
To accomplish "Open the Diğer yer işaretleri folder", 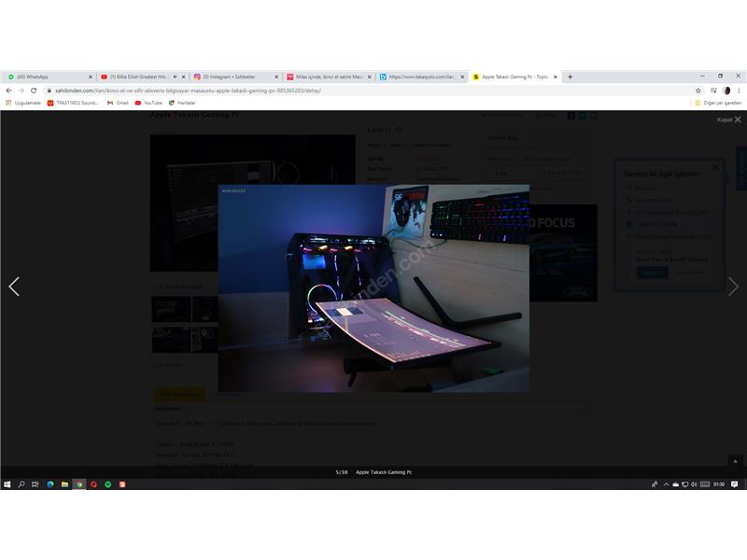I will 718,103.
